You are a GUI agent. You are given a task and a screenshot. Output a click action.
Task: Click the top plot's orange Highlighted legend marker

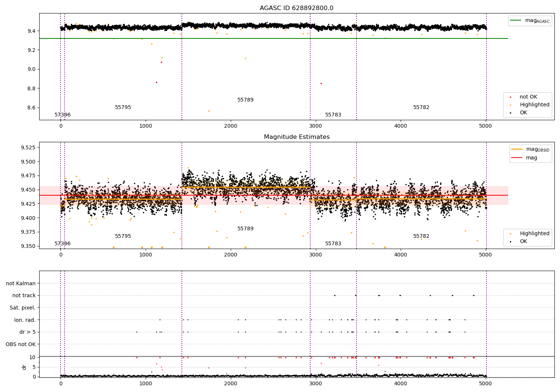(510, 105)
